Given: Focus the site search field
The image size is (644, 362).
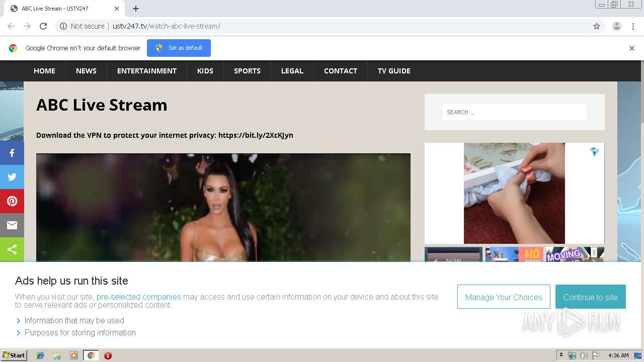Looking at the screenshot, I should 514,112.
